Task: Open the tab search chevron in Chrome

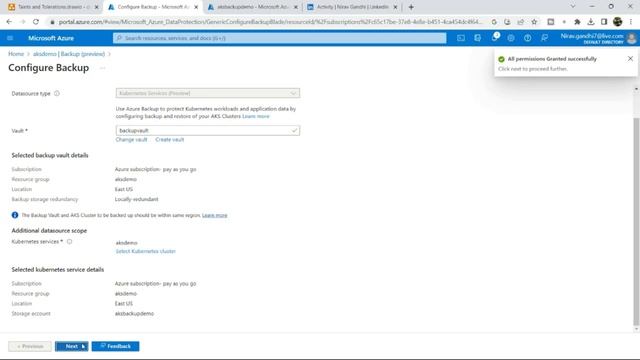Action: click(x=573, y=7)
